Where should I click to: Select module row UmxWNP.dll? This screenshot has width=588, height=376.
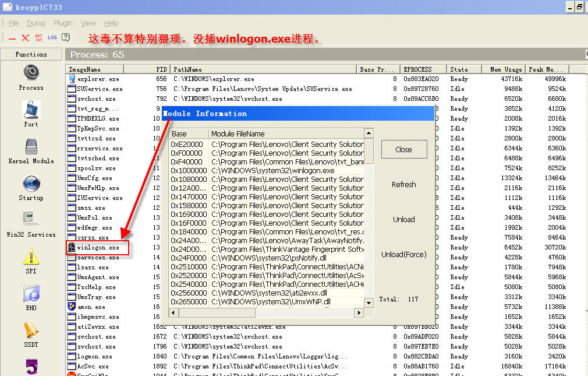point(267,301)
